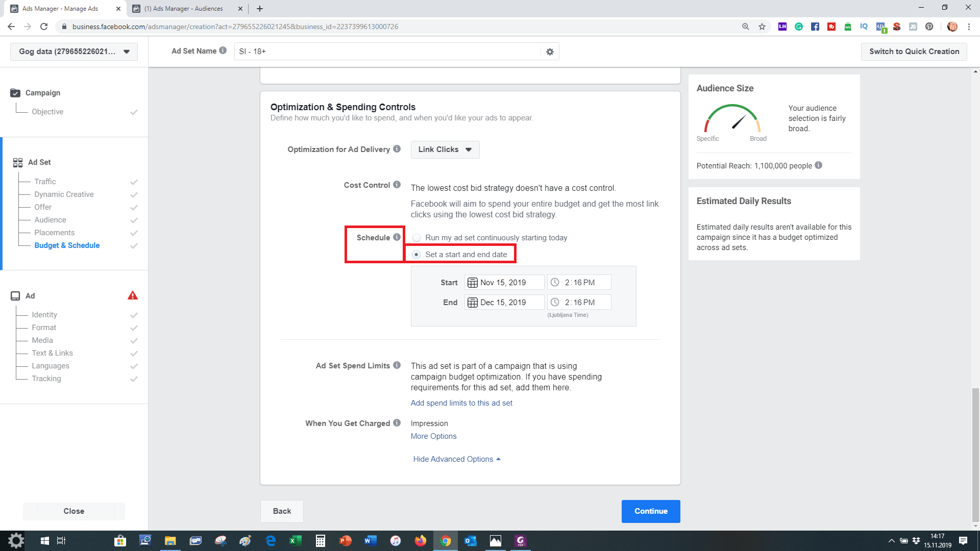The height and width of the screenshot is (551, 980).
Task: Click the Cost Control info icon
Action: pos(397,185)
